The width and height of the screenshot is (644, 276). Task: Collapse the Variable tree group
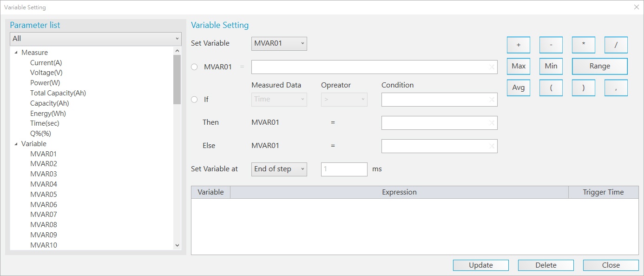pyautogui.click(x=16, y=144)
